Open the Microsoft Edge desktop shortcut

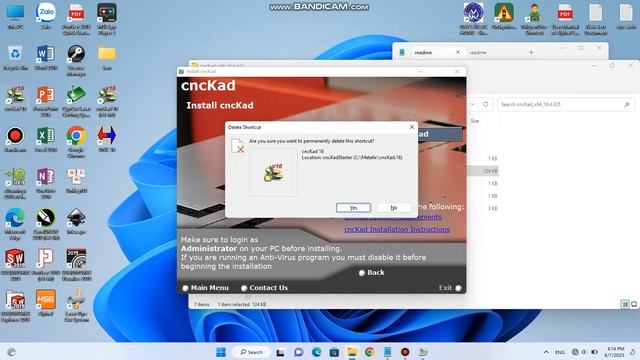pos(15,224)
